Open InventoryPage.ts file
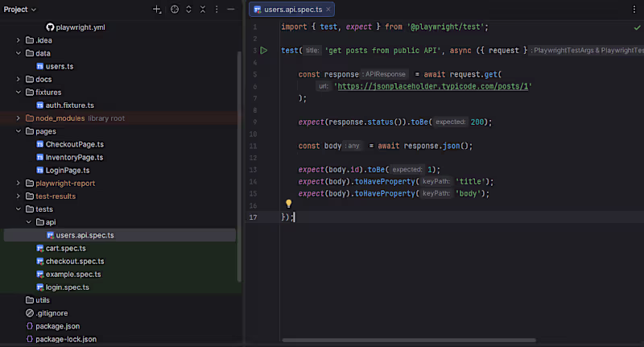This screenshot has width=644, height=347. pos(74,157)
